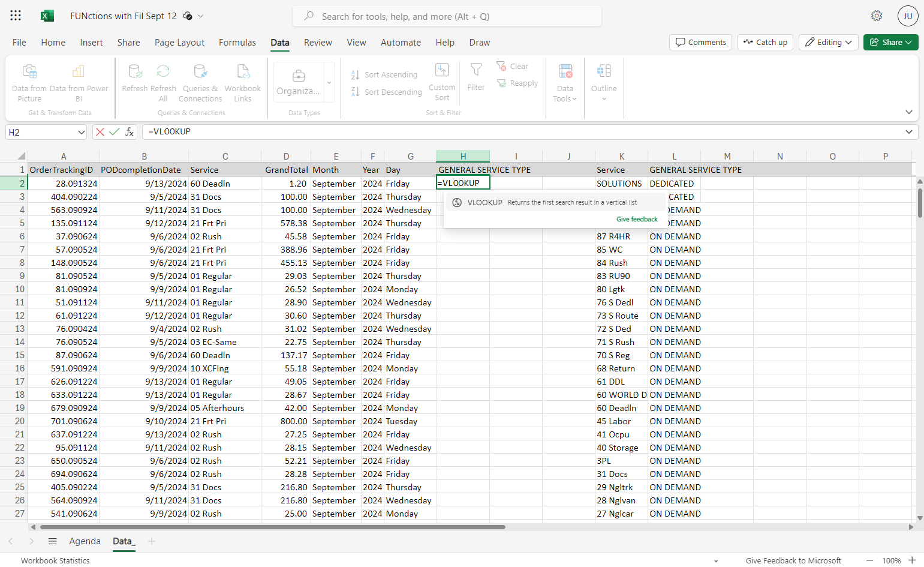Image resolution: width=924 pixels, height=567 pixels.
Task: Open the JU account profile icon
Action: pyautogui.click(x=908, y=16)
